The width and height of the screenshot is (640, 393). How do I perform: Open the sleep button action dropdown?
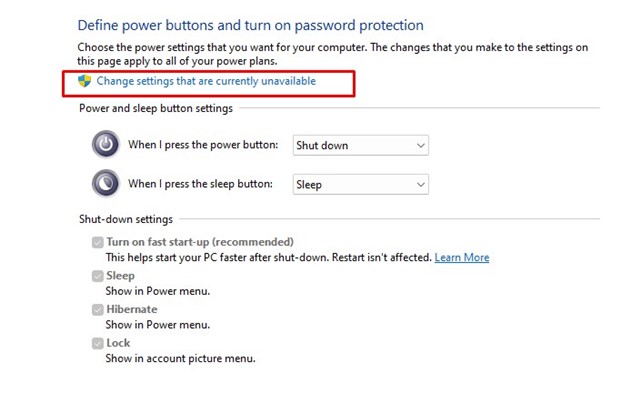click(360, 184)
